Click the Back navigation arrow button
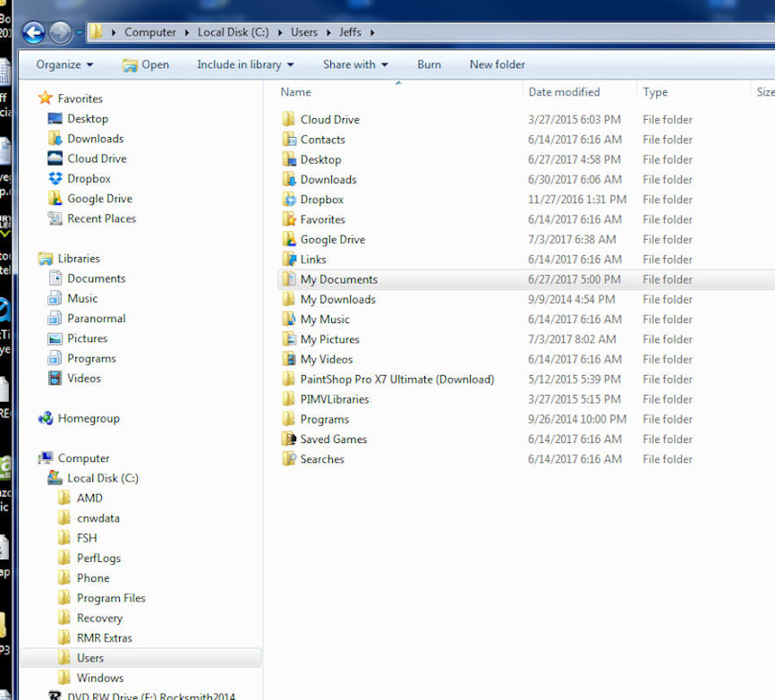Viewport: 775px width, 700px height. [x=33, y=33]
